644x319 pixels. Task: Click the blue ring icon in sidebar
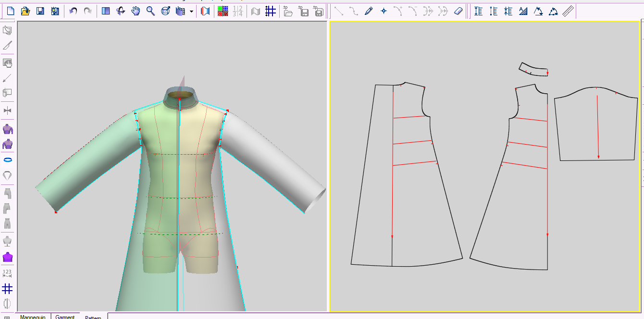point(7,159)
